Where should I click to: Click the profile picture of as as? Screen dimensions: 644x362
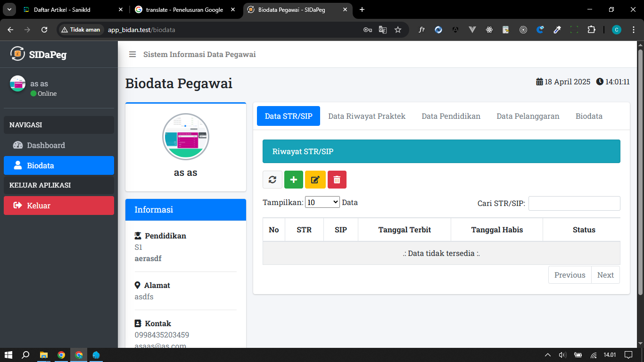pos(186,137)
